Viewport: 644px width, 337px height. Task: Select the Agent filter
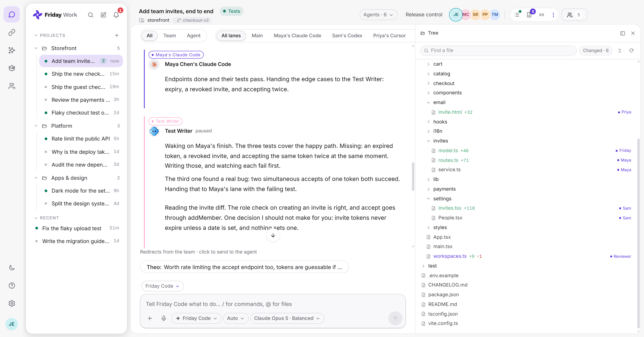(x=194, y=36)
